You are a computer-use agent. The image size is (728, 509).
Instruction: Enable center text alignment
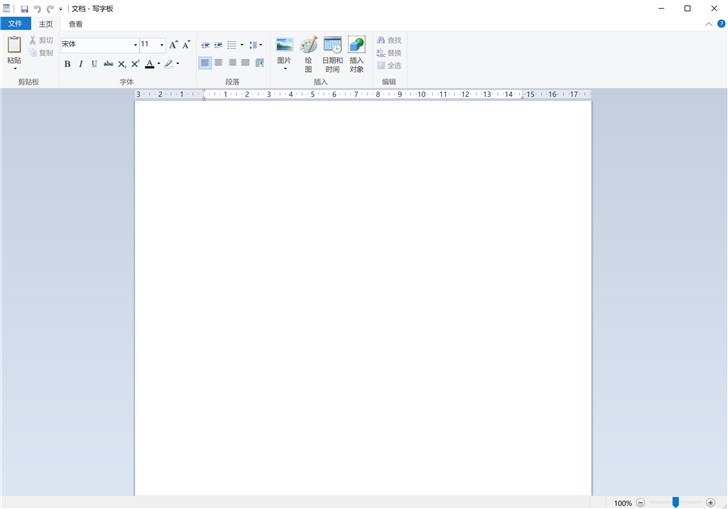click(218, 63)
